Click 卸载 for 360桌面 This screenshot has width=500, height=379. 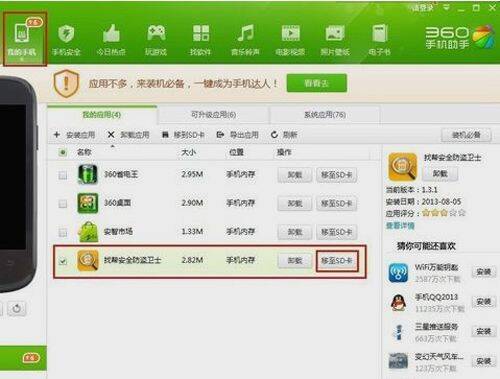(x=295, y=203)
